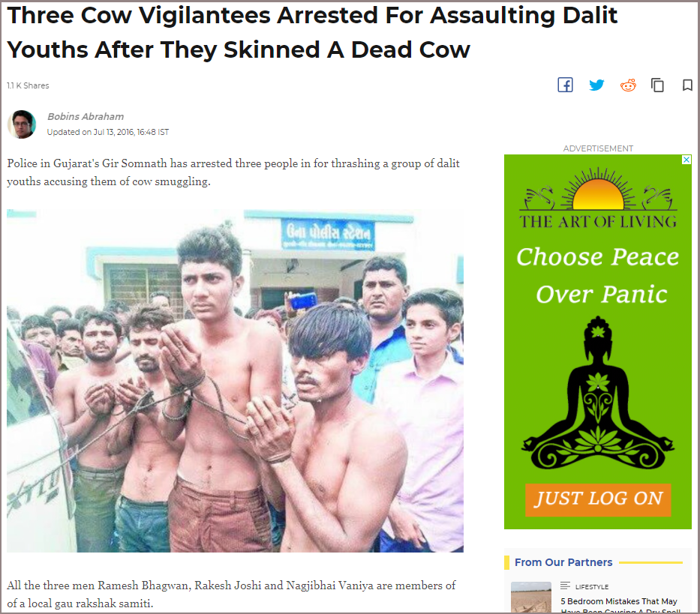Click the JUST LOG ON ad button

pyautogui.click(x=598, y=500)
